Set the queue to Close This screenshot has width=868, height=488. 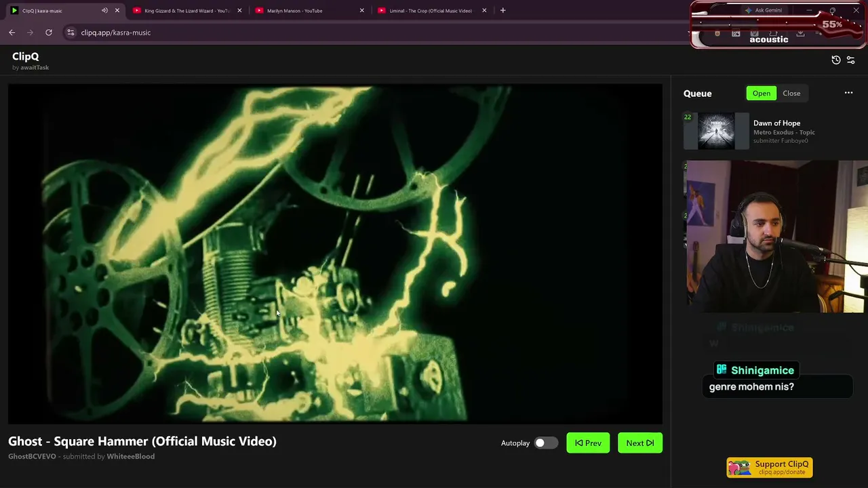coord(791,94)
